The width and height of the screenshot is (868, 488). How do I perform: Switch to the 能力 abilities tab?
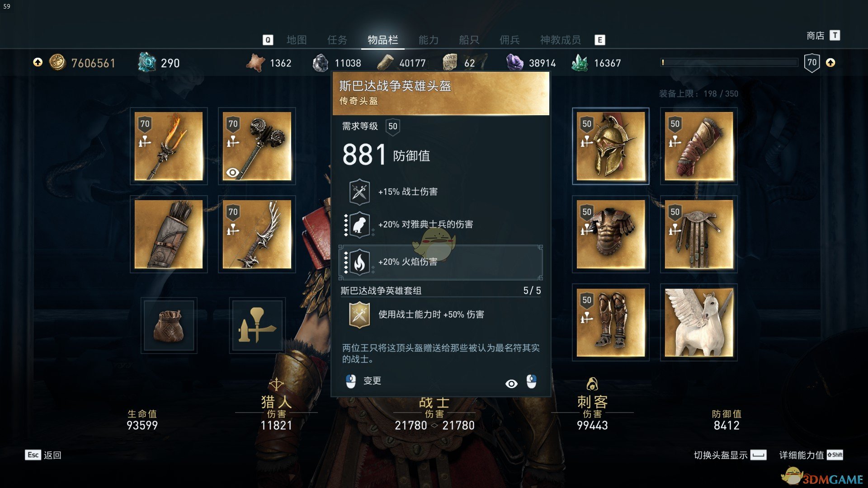[x=429, y=40]
